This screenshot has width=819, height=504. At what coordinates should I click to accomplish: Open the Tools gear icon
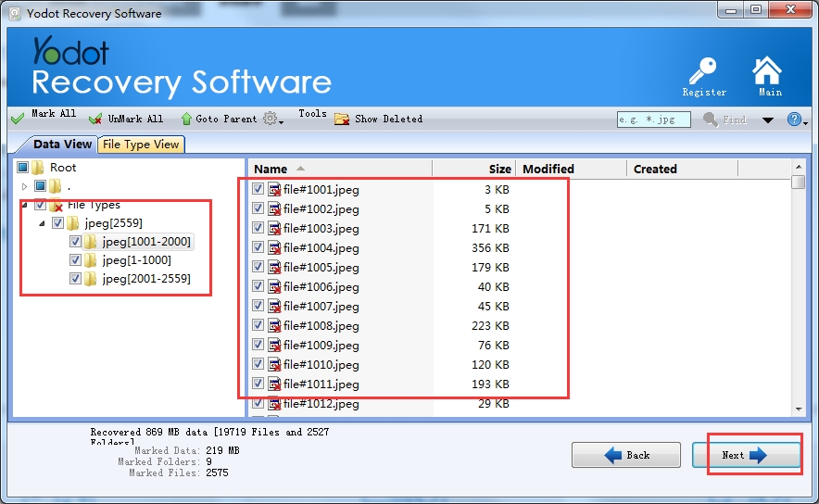click(x=271, y=119)
